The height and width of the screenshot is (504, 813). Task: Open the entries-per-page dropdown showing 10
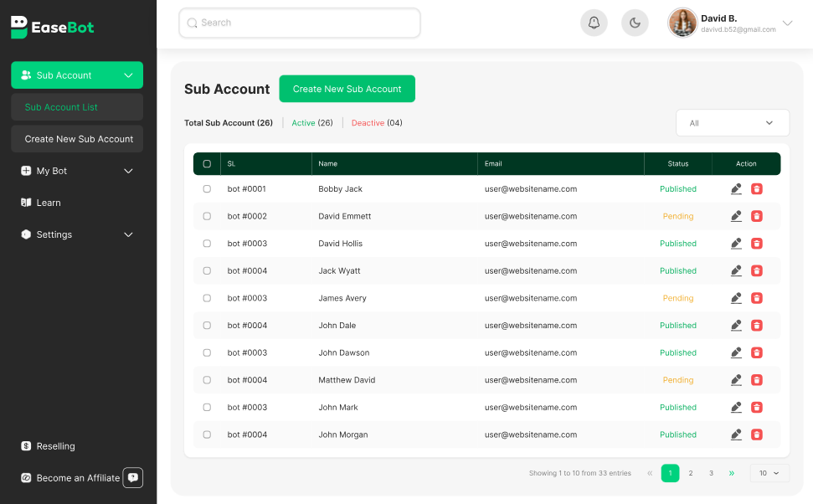click(769, 473)
